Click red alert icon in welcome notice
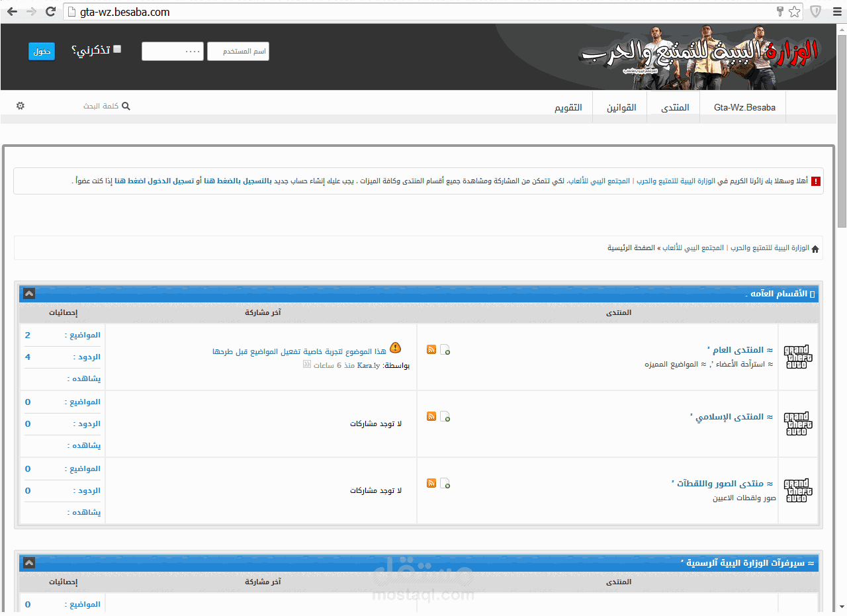Screen dimensions: 847x616 pos(816,181)
